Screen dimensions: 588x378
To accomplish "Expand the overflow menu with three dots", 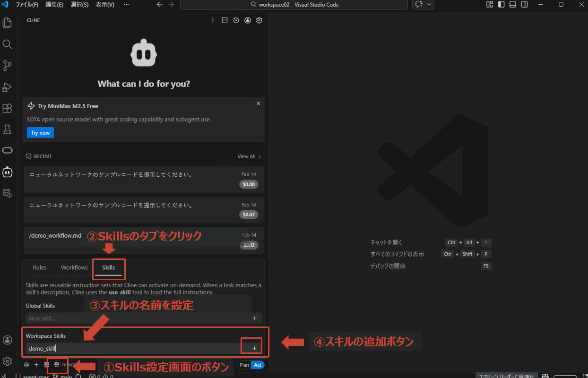I will (x=126, y=4).
